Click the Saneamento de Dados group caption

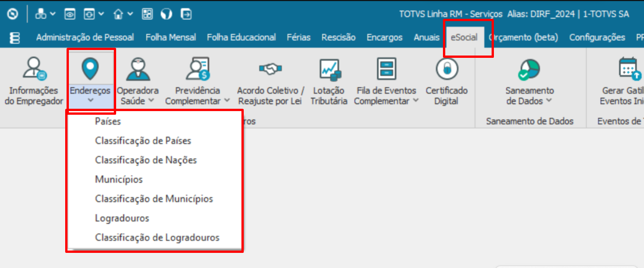pyautogui.click(x=530, y=121)
